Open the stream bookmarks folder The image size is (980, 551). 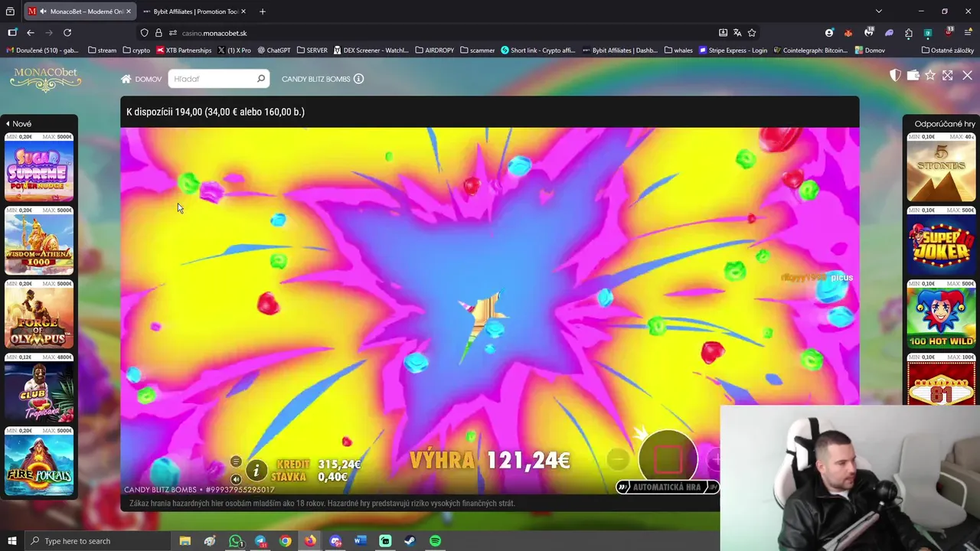102,51
